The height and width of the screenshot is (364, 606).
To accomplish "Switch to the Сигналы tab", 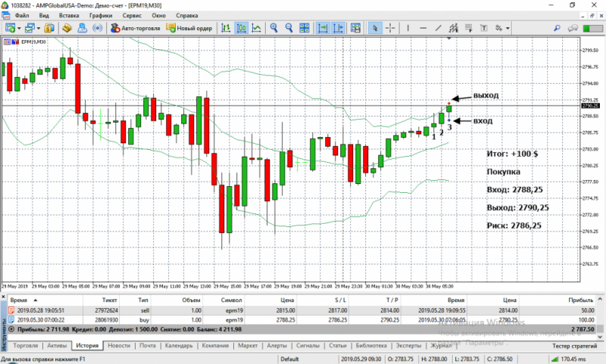I will 308,346.
